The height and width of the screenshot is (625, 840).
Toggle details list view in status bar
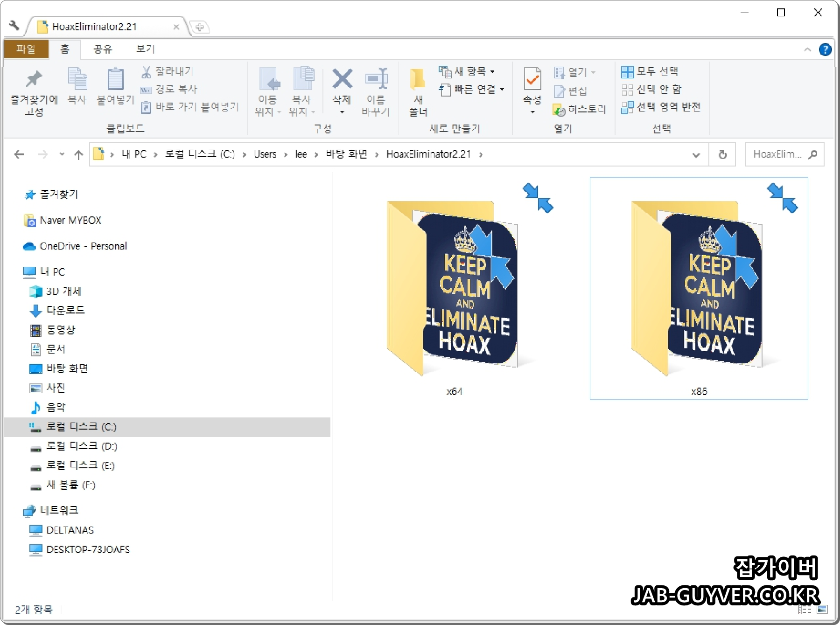pyautogui.click(x=805, y=610)
